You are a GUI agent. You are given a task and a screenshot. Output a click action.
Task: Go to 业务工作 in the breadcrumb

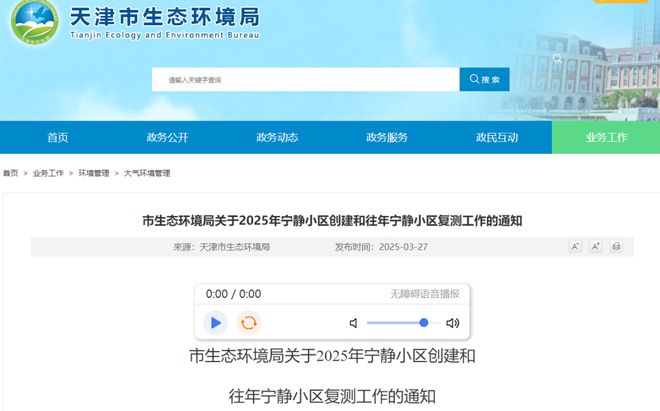tap(48, 173)
